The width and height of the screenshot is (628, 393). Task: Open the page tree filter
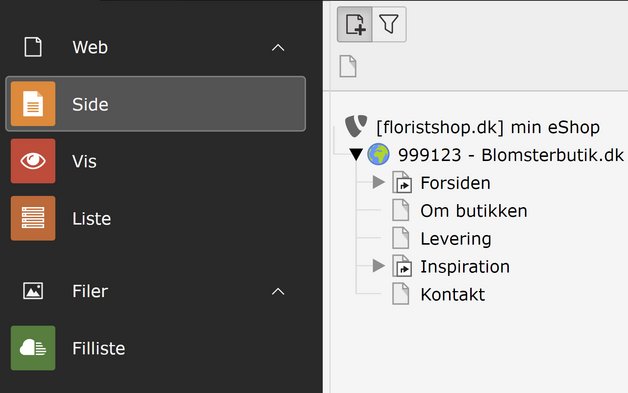pyautogui.click(x=389, y=24)
